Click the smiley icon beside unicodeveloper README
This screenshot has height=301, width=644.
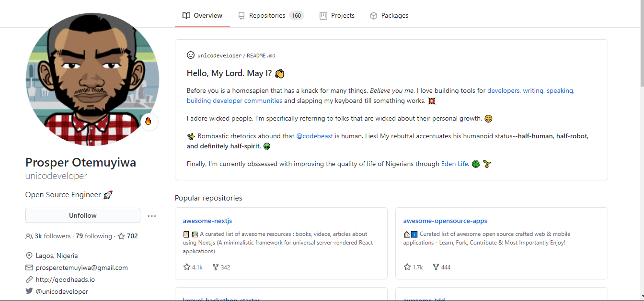coord(191,56)
